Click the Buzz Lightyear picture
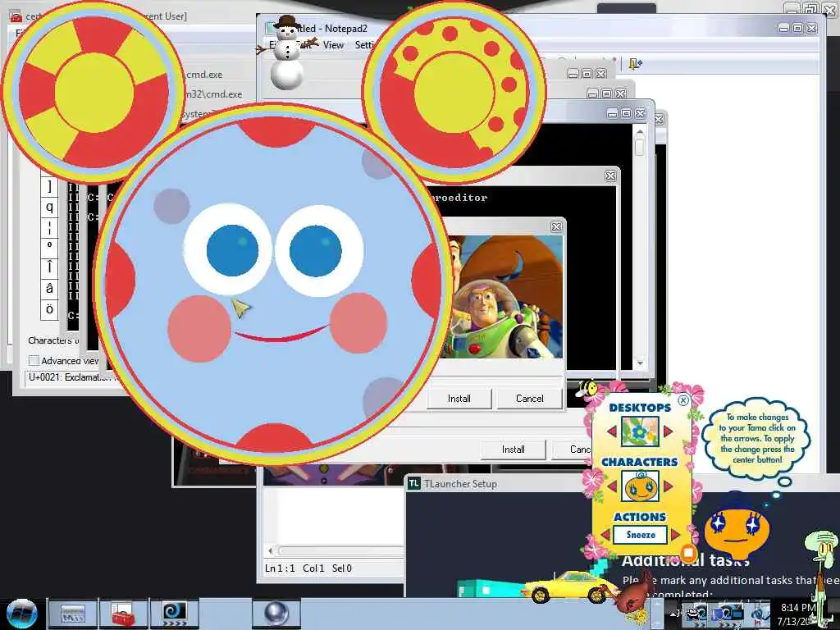This screenshot has height=630, width=840. [x=506, y=297]
